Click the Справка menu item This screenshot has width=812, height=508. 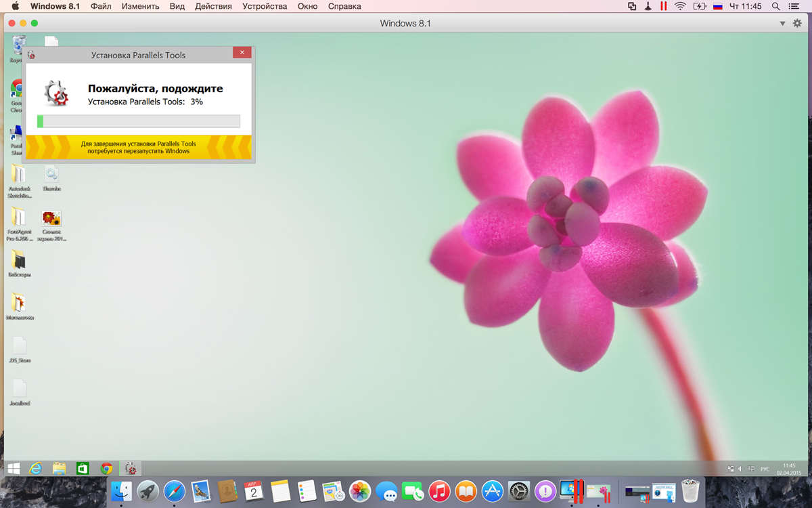pyautogui.click(x=344, y=6)
